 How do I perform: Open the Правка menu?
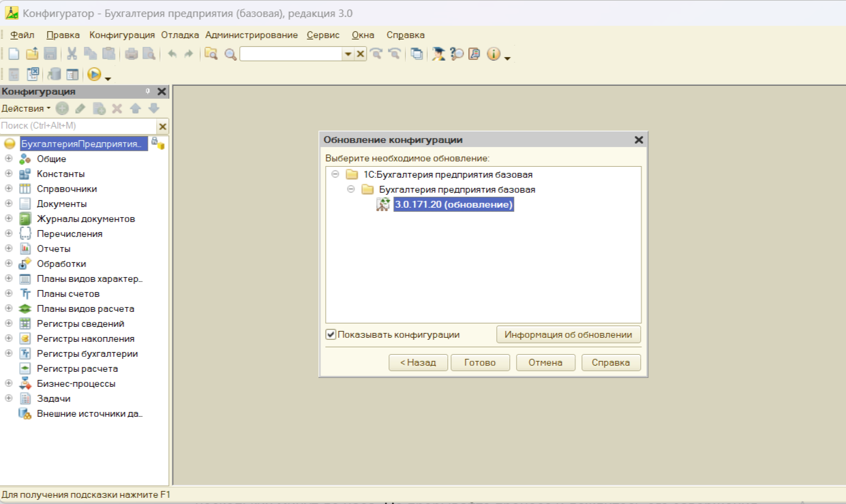[63, 35]
